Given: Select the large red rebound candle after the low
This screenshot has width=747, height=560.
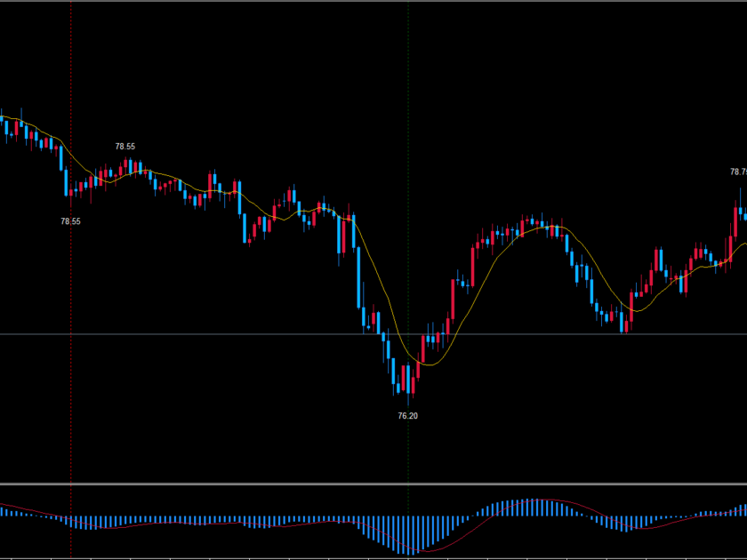Looking at the screenshot, I should pos(454,299).
